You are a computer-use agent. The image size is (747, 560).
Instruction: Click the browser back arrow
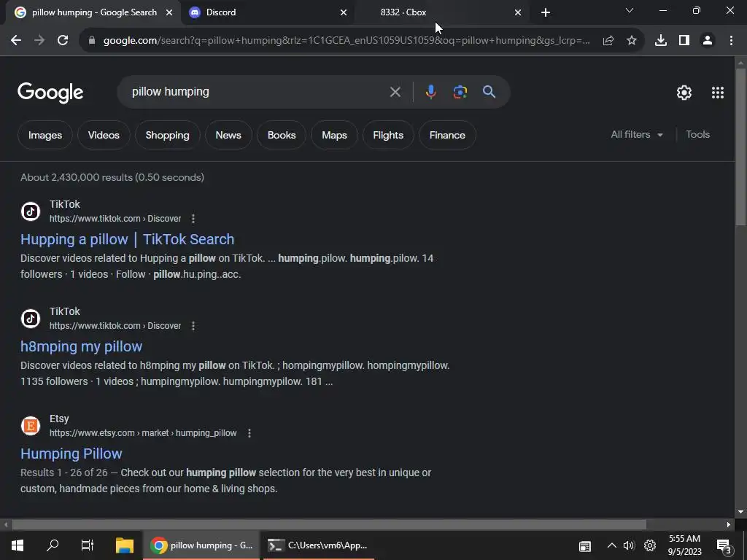tap(16, 41)
